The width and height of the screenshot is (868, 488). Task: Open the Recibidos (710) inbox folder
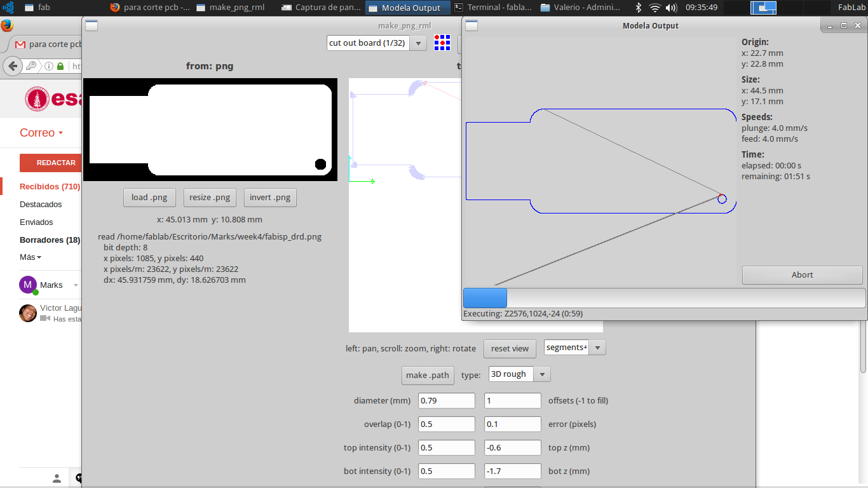[50, 187]
